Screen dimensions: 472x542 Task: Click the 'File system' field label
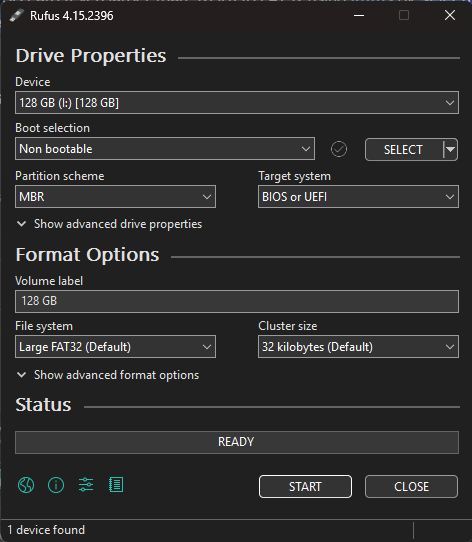(44, 326)
